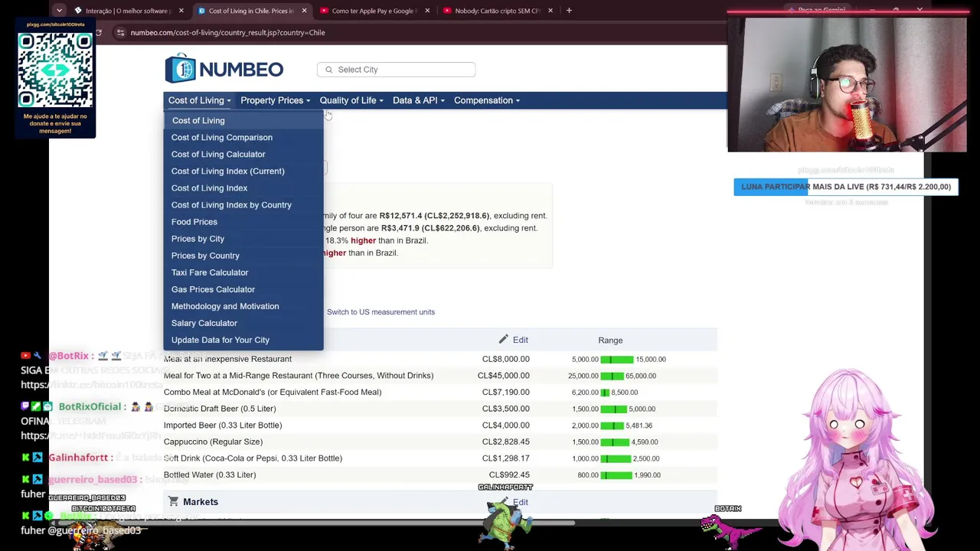The width and height of the screenshot is (980, 551).
Task: Expand the Property Prices dropdown
Action: (x=275, y=100)
